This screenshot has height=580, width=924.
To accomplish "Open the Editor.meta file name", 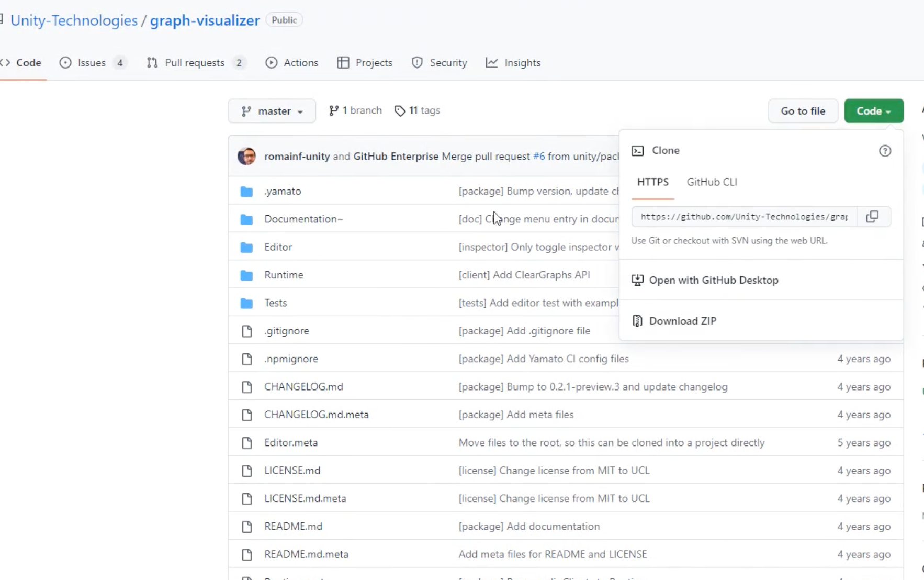I will pos(291,443).
